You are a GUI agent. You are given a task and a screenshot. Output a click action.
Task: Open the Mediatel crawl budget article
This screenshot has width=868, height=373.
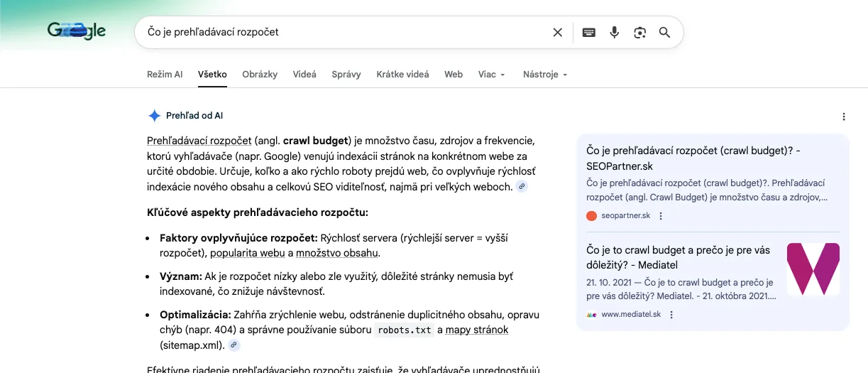(x=681, y=257)
